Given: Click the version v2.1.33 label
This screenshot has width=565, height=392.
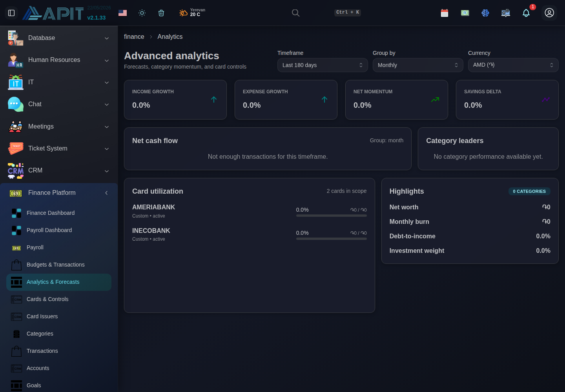Looking at the screenshot, I should [97, 18].
